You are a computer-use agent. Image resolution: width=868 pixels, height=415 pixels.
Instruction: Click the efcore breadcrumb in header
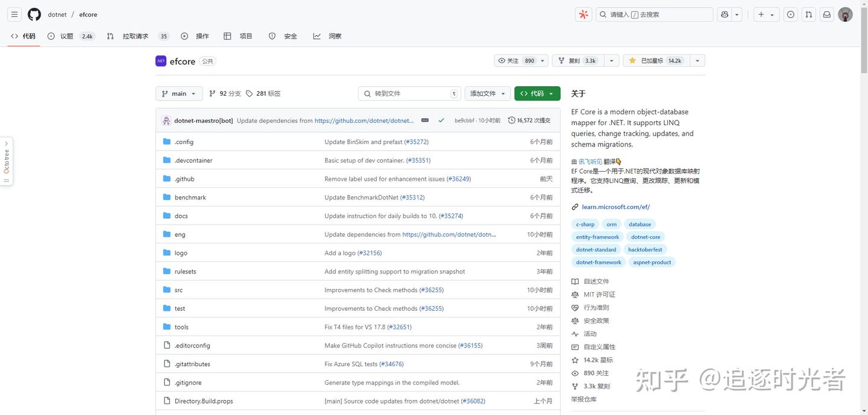coord(88,14)
